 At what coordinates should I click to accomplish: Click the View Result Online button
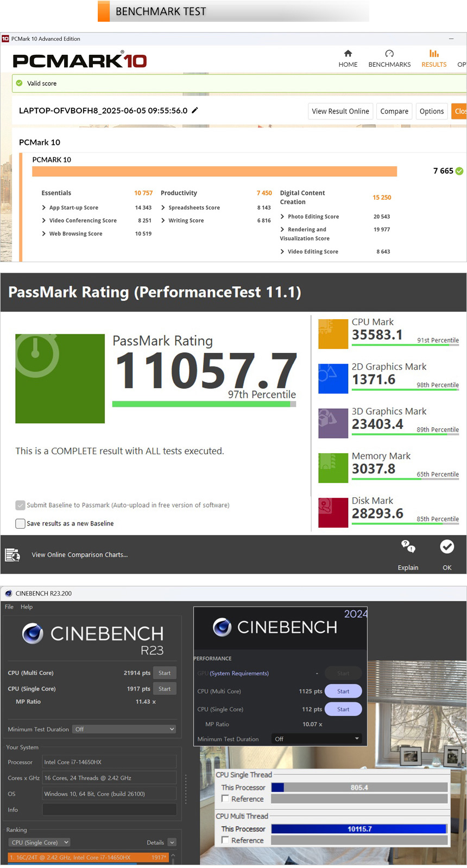pos(340,111)
